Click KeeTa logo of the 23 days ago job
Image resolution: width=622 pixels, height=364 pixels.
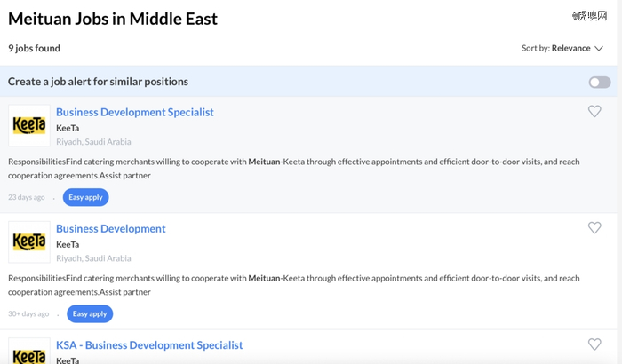(29, 126)
